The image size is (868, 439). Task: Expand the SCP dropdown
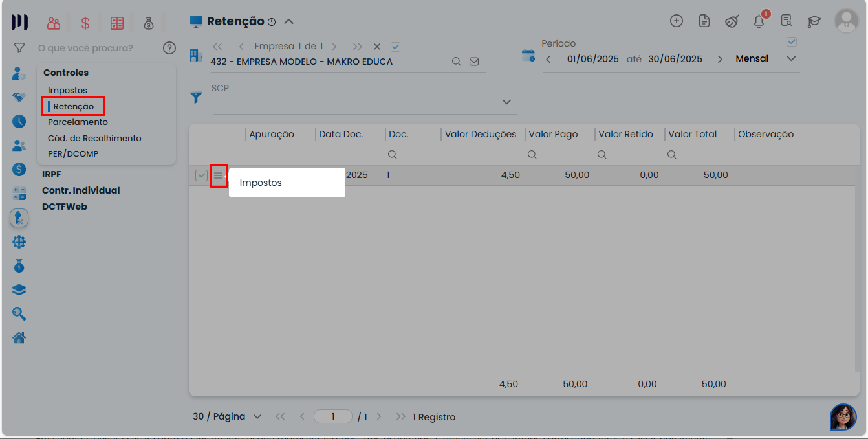click(507, 102)
